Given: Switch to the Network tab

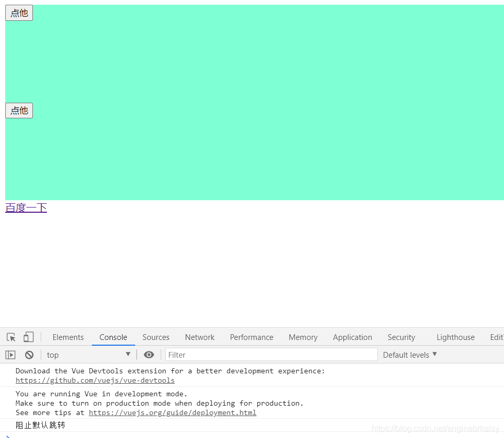Looking at the screenshot, I should [200, 337].
